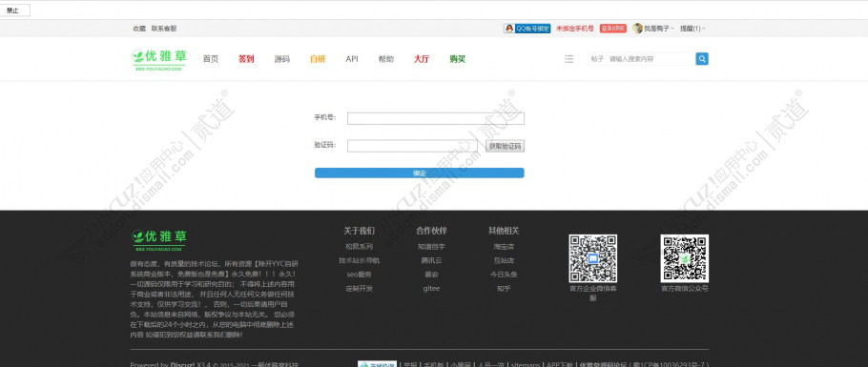Screen dimensions: 868x367
Task: Click the Discuz! link in footer
Action: 182,364
